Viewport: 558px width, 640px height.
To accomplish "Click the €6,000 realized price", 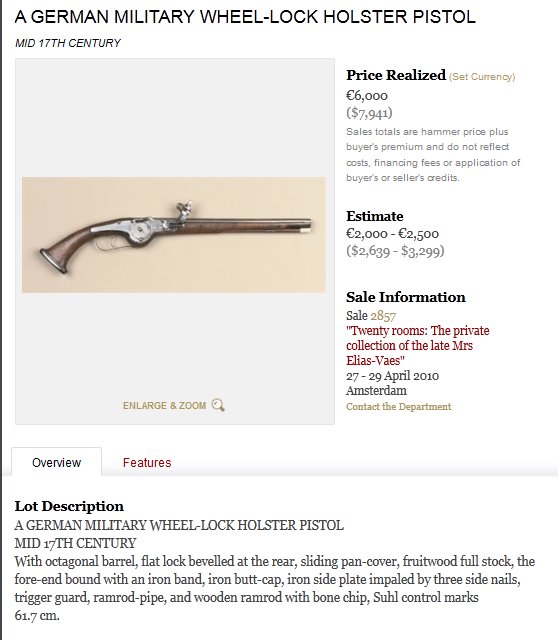I will coord(367,96).
